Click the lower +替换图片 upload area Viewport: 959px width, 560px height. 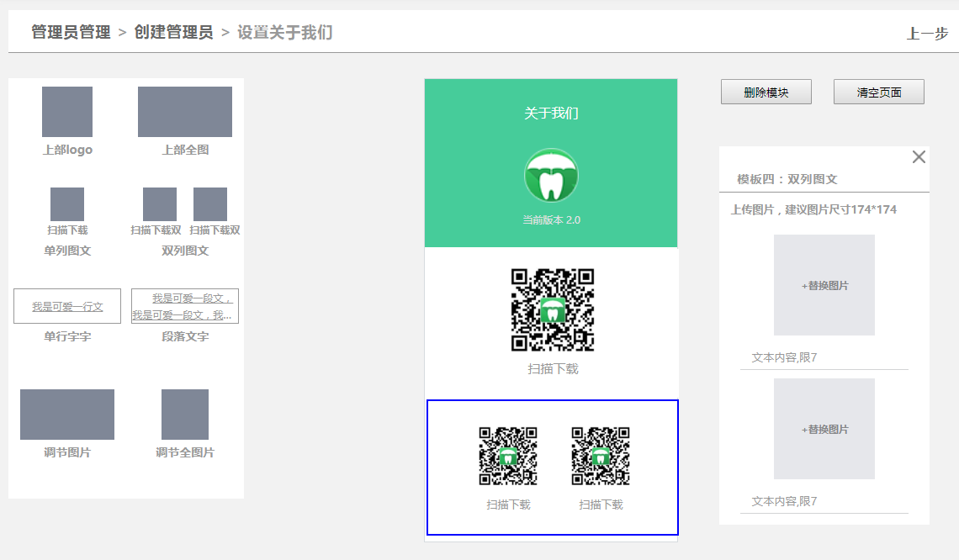point(824,429)
